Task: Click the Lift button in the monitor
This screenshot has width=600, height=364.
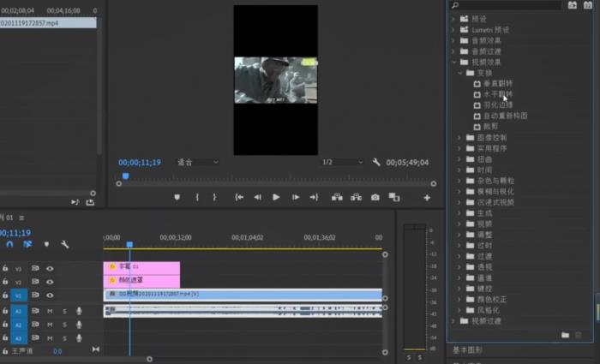Action: (335, 197)
